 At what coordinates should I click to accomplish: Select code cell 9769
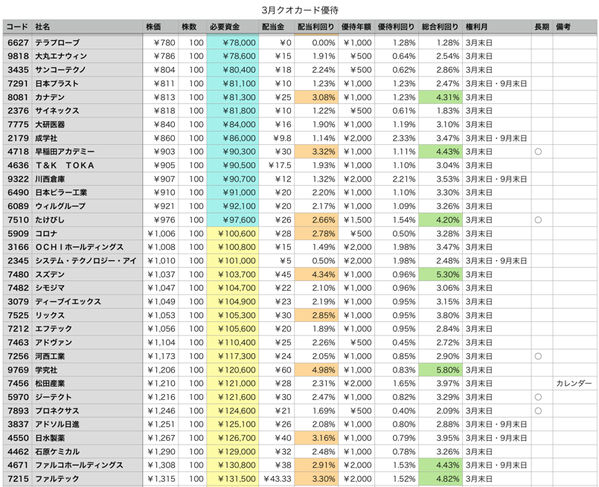click(18, 370)
